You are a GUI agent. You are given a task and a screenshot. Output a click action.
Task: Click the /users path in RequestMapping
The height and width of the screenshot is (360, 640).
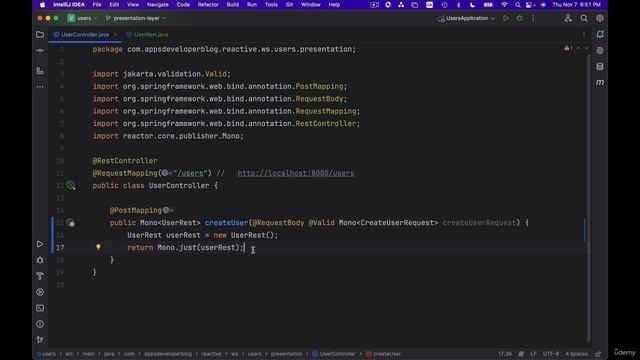pos(190,173)
